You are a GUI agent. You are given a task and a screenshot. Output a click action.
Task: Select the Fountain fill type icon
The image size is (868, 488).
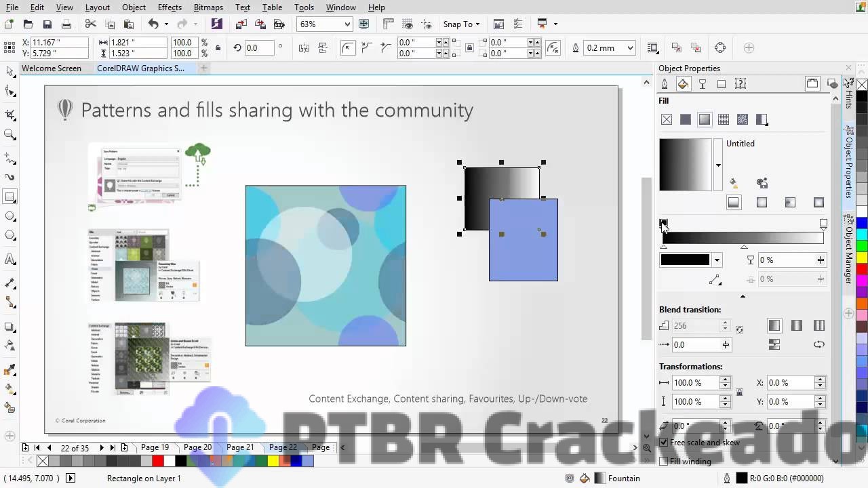click(x=705, y=119)
